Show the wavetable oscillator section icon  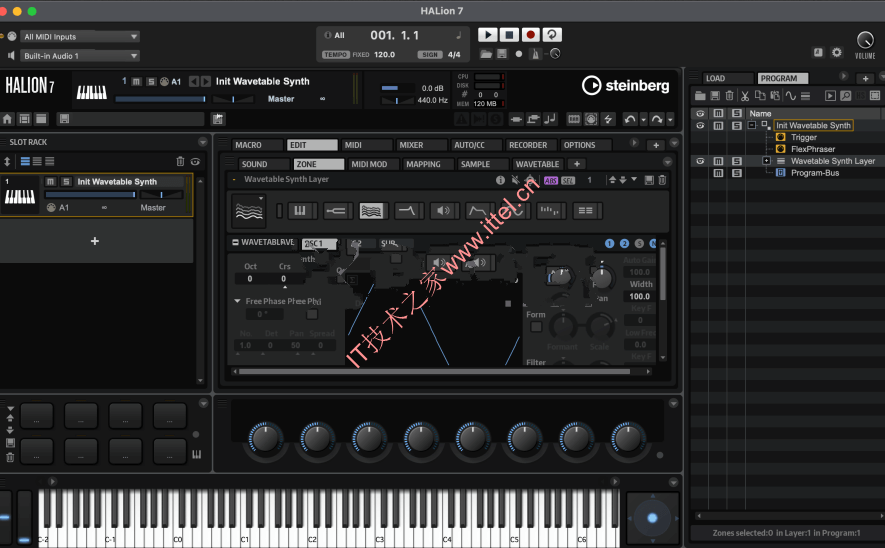(x=371, y=211)
